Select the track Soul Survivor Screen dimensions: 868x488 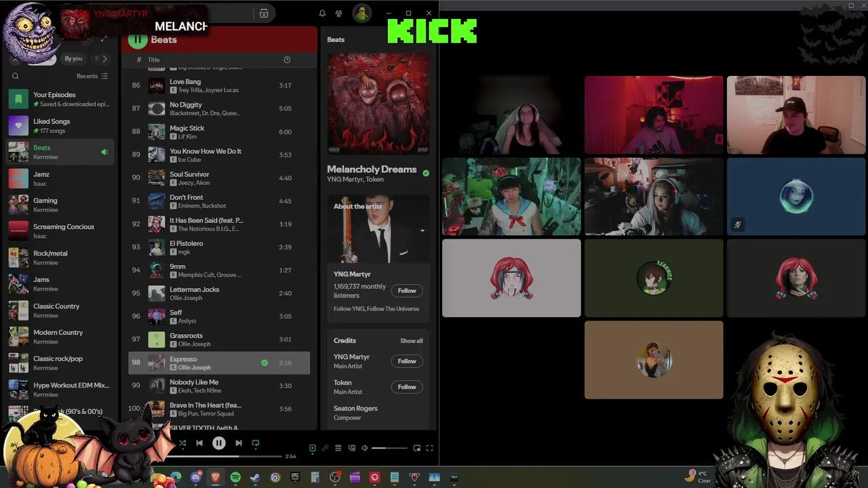(219, 178)
